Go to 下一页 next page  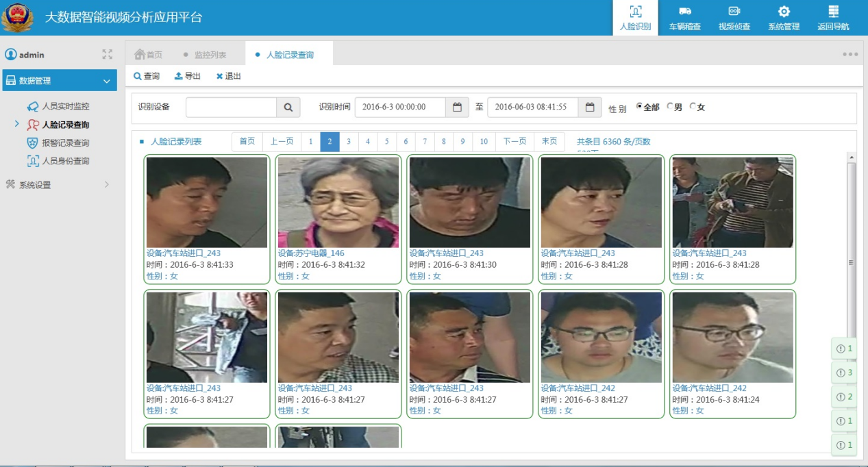514,141
